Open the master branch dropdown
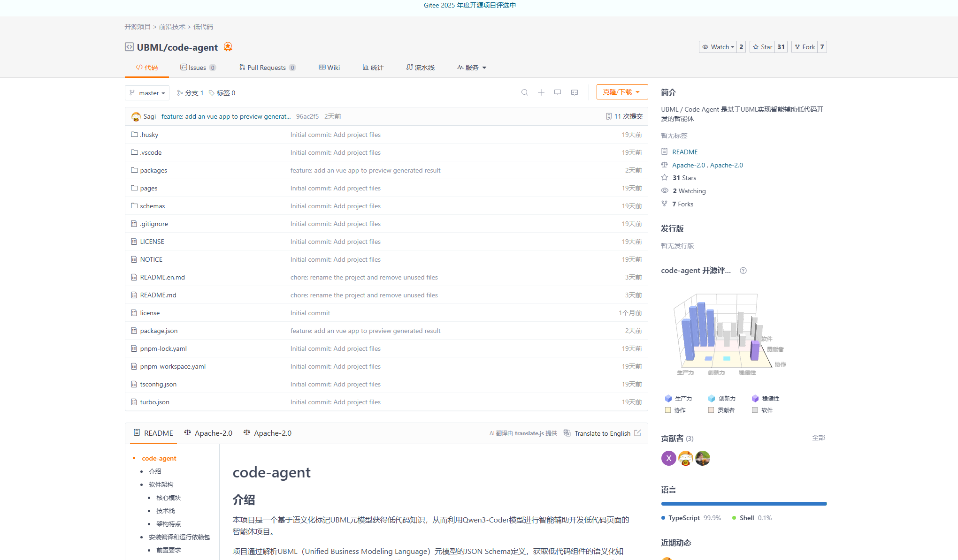The image size is (958, 560). pyautogui.click(x=147, y=93)
